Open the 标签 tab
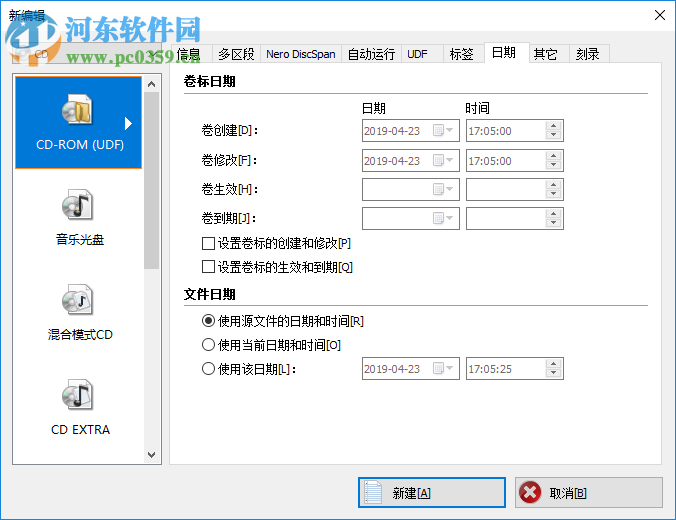 coord(464,54)
